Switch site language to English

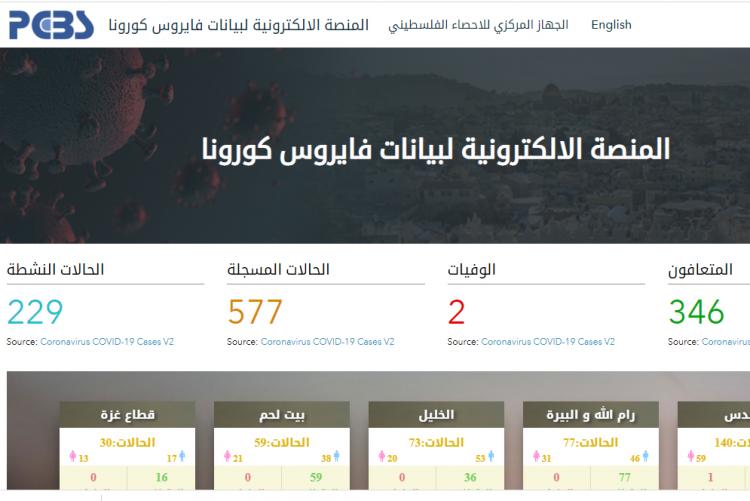(611, 25)
